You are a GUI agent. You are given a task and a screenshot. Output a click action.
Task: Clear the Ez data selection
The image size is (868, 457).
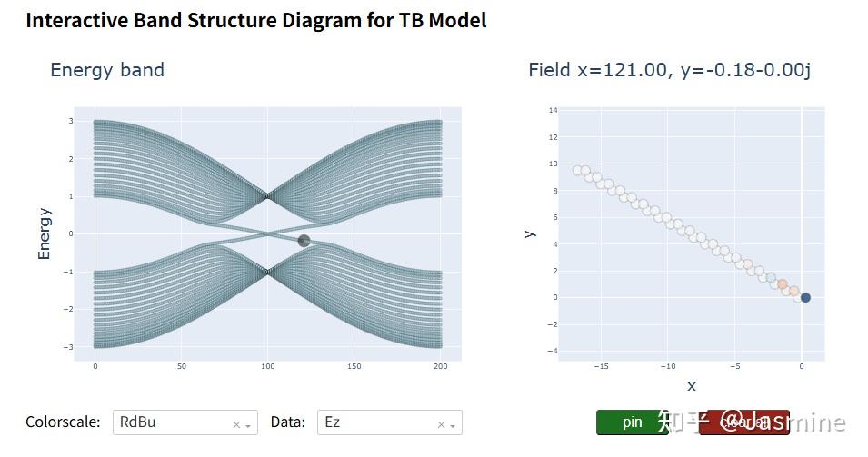coord(441,424)
